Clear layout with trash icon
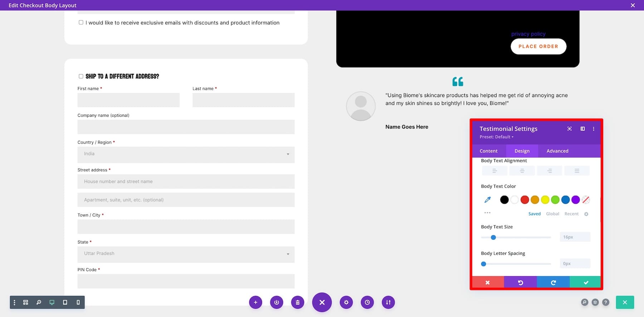 click(x=298, y=302)
